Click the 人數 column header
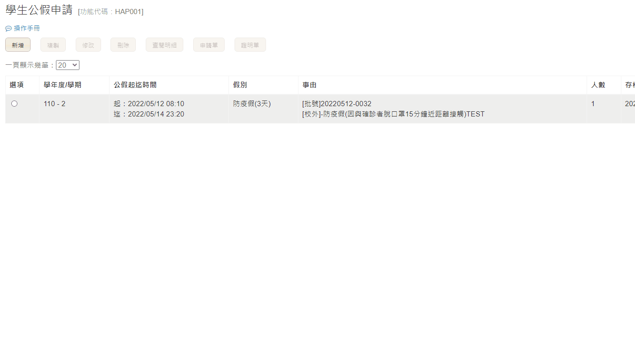Viewport: 635px width, 364px height. pyautogui.click(x=598, y=85)
